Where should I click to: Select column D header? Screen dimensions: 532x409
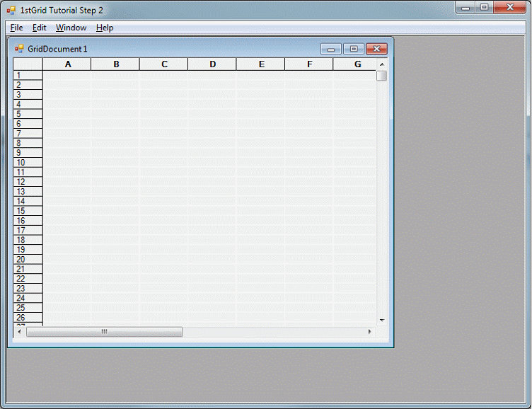[x=212, y=64]
